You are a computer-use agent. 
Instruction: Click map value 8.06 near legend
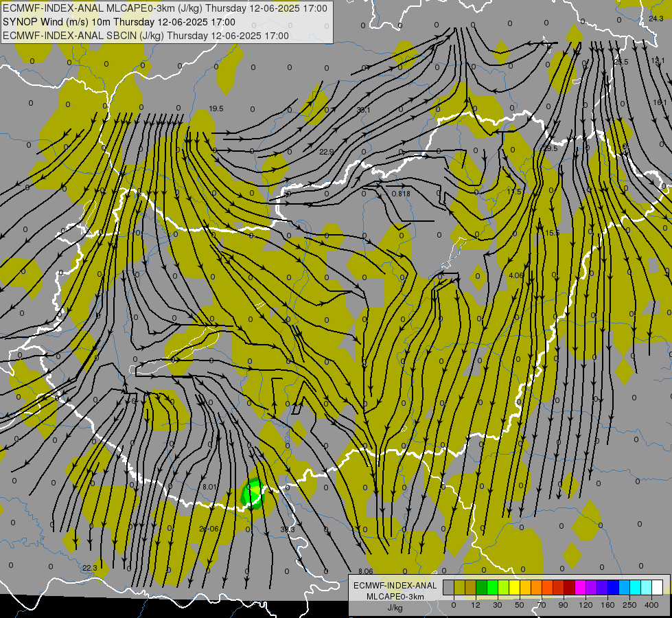366,571
